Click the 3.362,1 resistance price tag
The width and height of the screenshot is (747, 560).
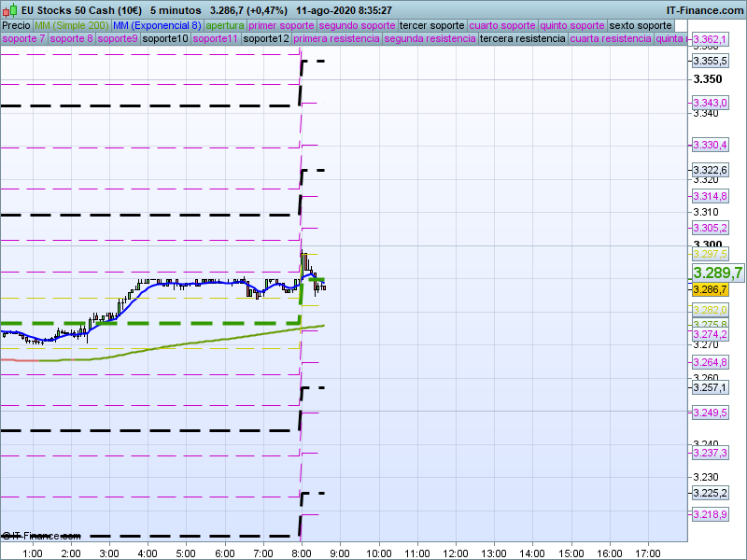710,40
